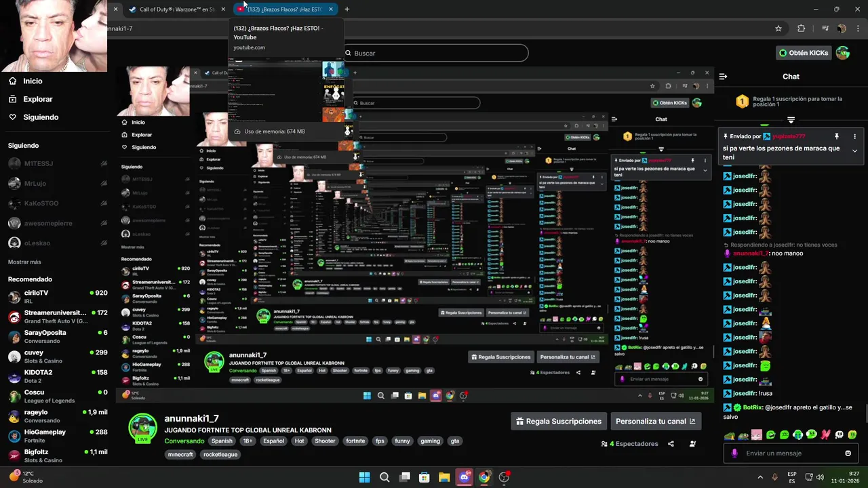Toggle notifications for M1TESSJ channel
This screenshot has height=488, width=868.
click(x=104, y=163)
